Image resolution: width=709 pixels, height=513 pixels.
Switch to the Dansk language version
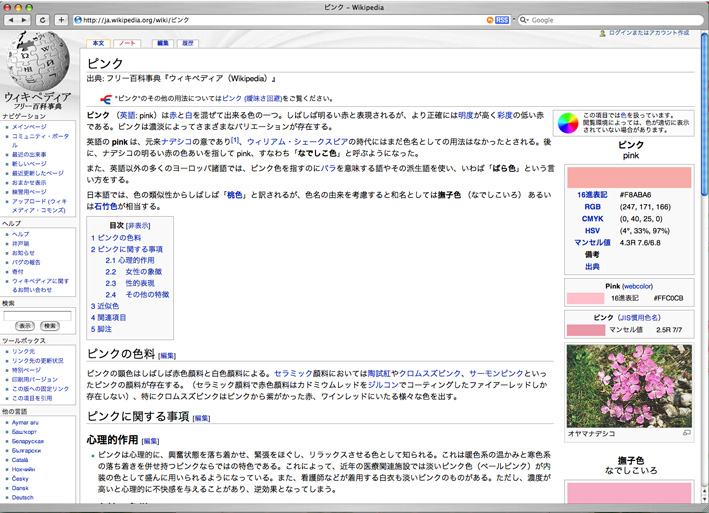click(20, 488)
